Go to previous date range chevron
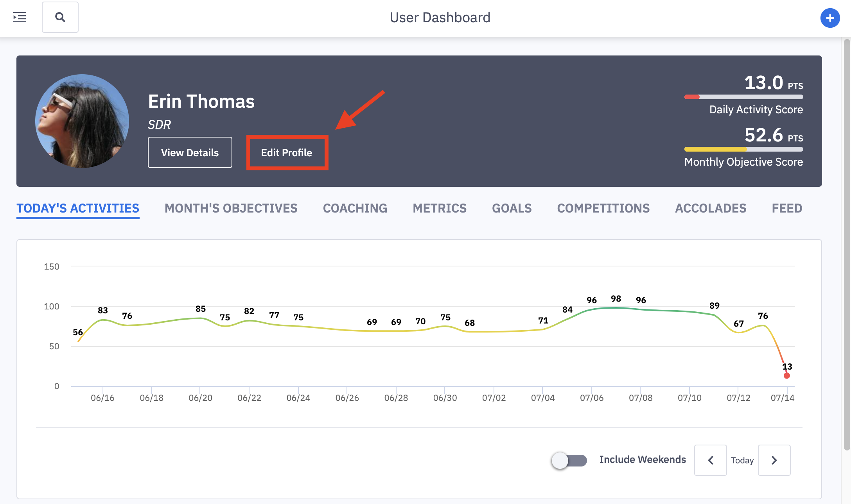This screenshot has height=504, width=851. click(x=710, y=460)
